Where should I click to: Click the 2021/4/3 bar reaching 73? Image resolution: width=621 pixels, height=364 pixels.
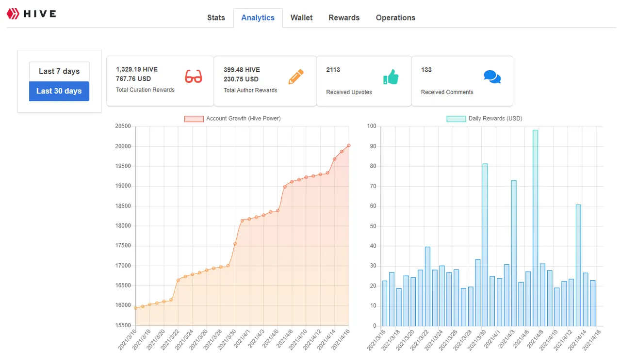[513, 253]
